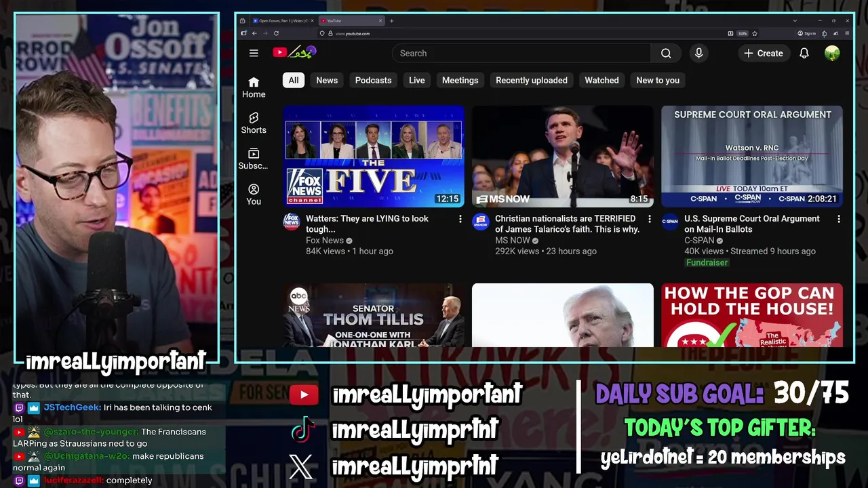
Task: Reload the page in the browser
Action: [x=276, y=33]
